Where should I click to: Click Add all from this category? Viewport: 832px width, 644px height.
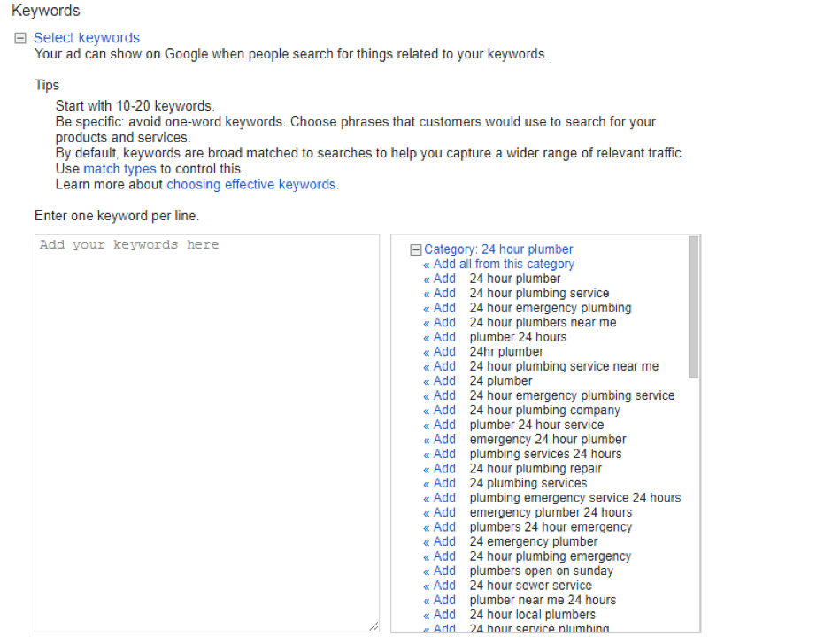499,264
